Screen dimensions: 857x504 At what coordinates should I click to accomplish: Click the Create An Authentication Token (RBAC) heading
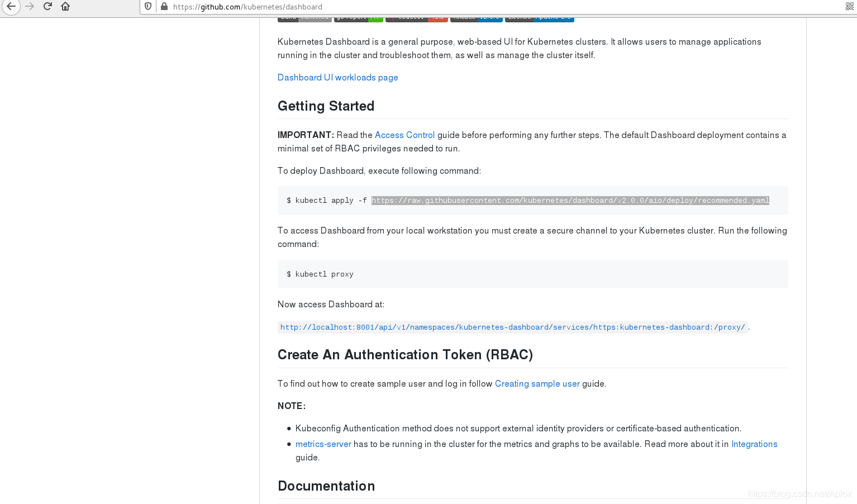(x=405, y=355)
